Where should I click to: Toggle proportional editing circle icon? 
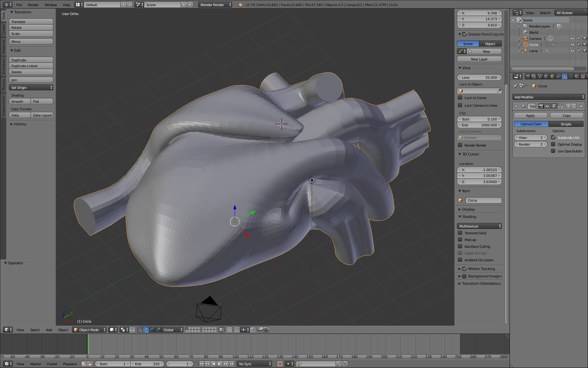229,330
